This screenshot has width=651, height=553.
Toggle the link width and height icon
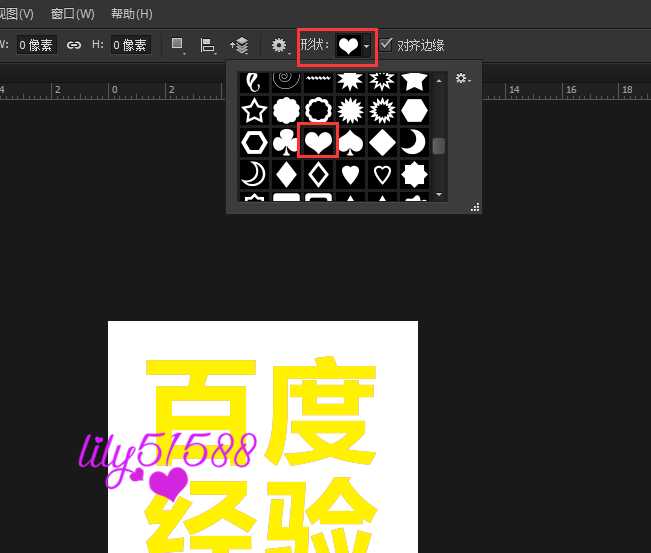click(x=74, y=45)
